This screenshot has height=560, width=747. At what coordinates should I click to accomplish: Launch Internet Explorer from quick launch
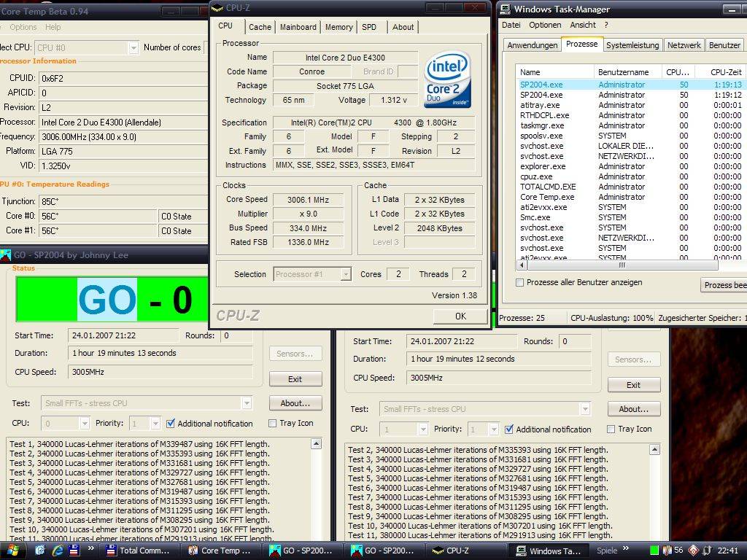[57, 551]
